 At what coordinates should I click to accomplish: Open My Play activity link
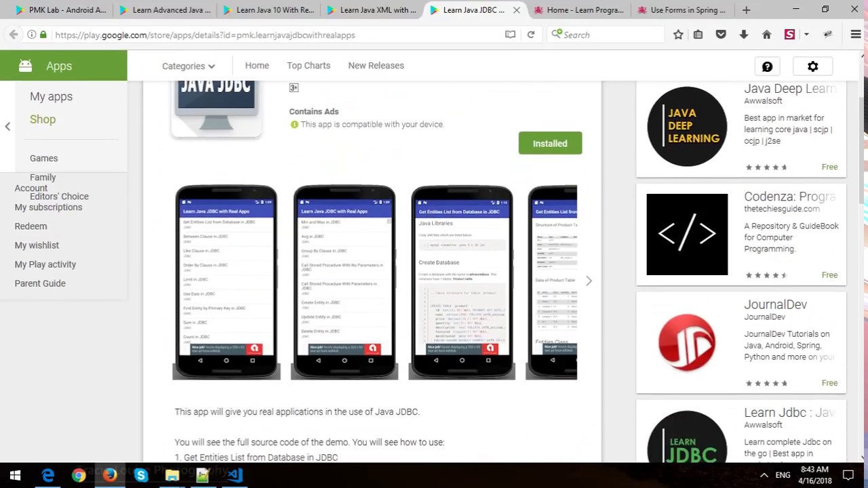pyautogui.click(x=45, y=264)
